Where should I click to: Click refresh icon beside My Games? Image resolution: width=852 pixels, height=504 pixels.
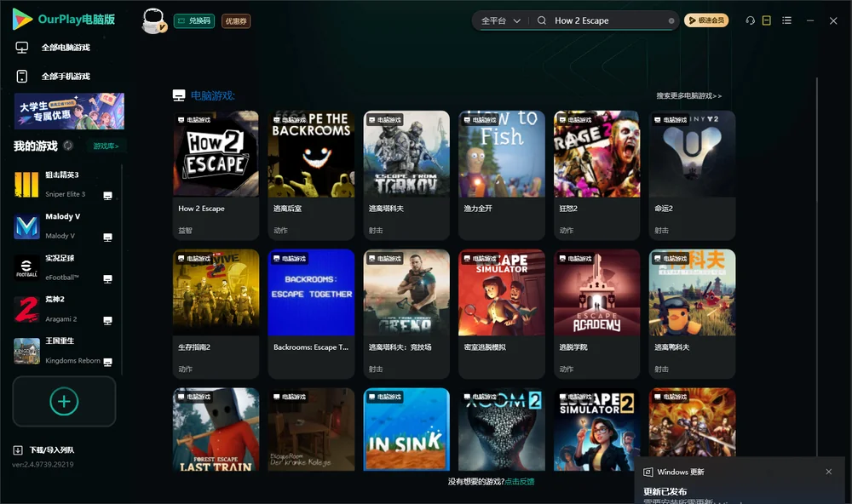68,146
